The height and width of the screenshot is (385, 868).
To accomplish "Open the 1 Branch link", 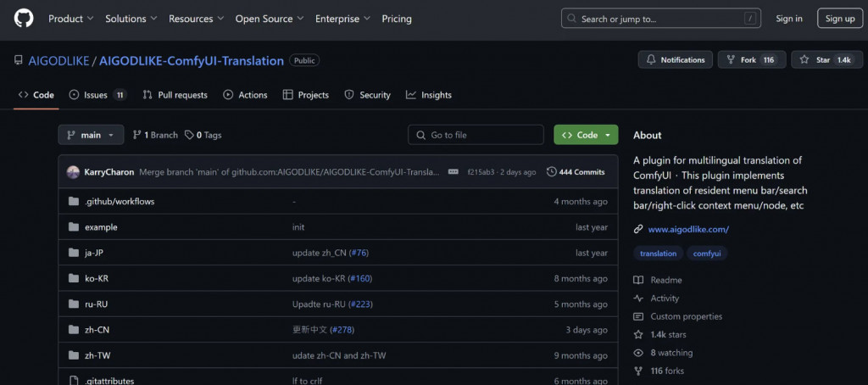I will 156,135.
